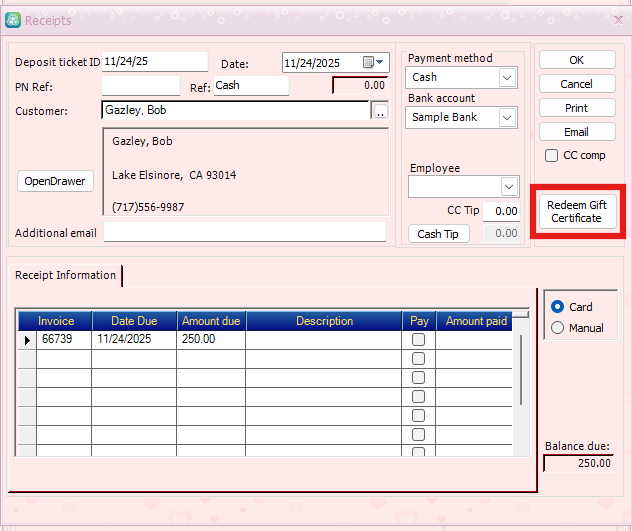Open the Date calendar picker icon
Viewport: 632px width, 531px height.
click(370, 63)
